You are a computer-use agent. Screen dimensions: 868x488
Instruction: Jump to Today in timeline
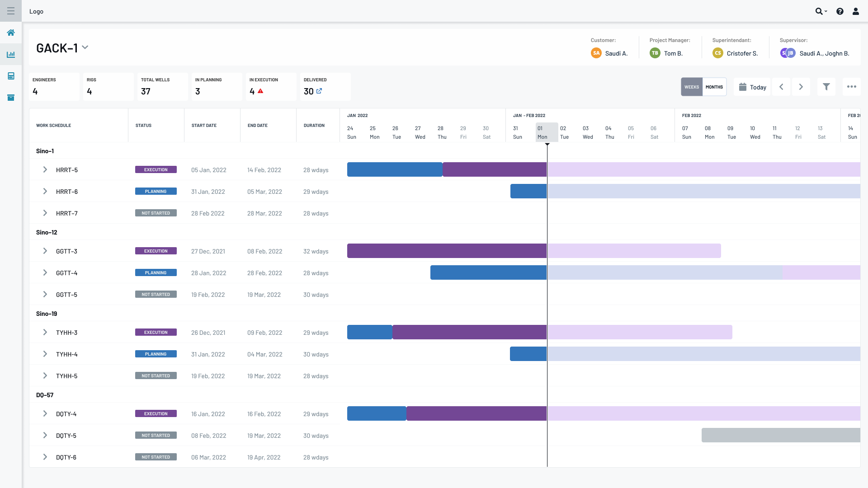(752, 87)
